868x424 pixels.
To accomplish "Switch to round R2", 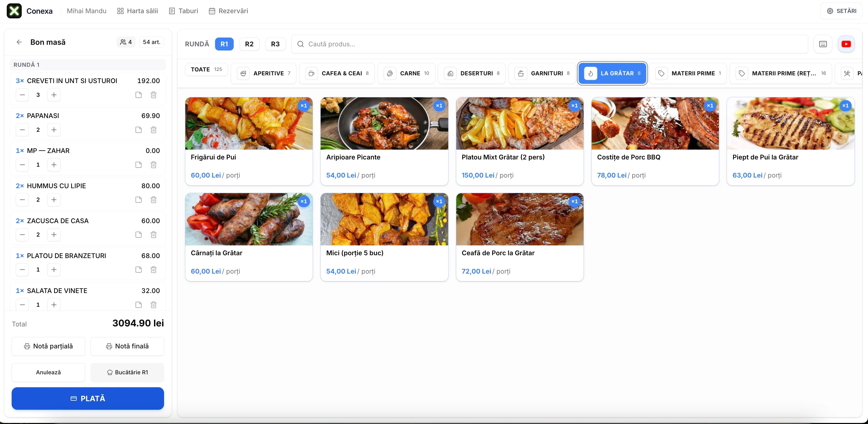I will [249, 44].
